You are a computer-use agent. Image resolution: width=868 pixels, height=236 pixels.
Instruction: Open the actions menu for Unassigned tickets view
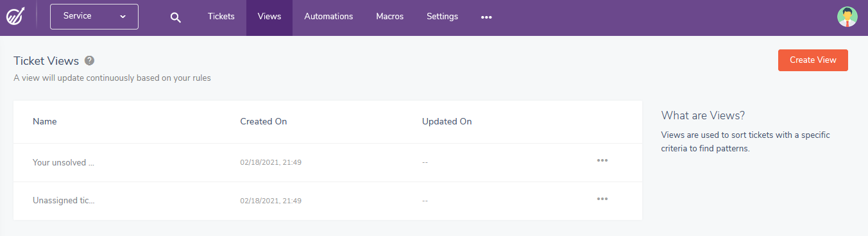tap(602, 199)
